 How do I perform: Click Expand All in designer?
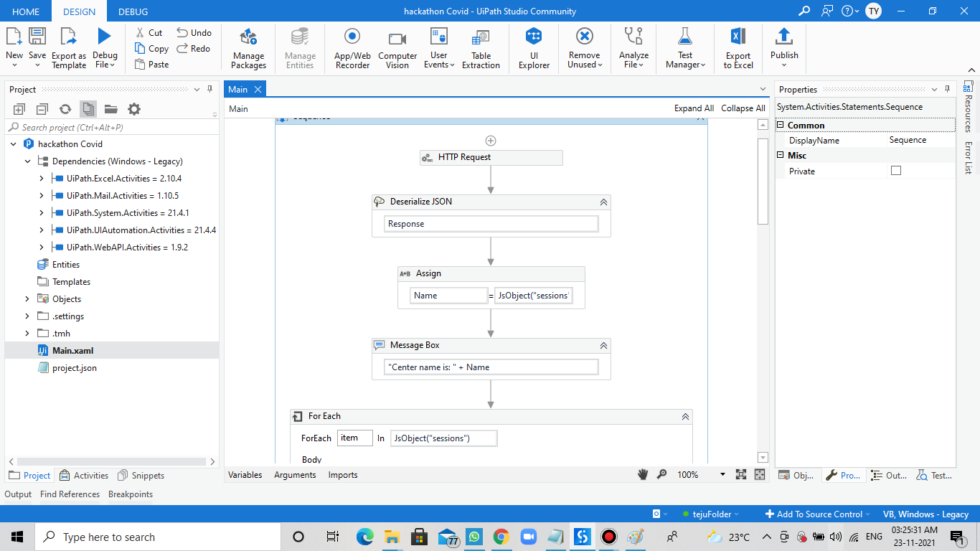(x=694, y=108)
